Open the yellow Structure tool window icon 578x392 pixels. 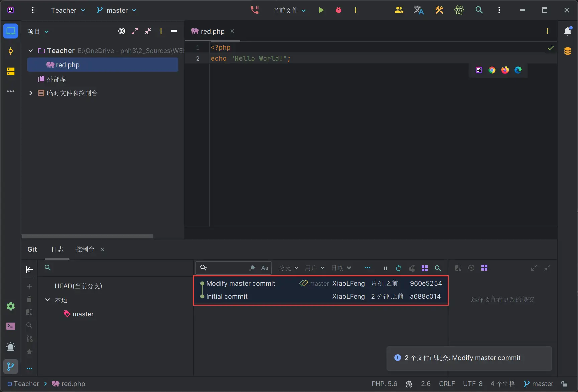pyautogui.click(x=11, y=71)
